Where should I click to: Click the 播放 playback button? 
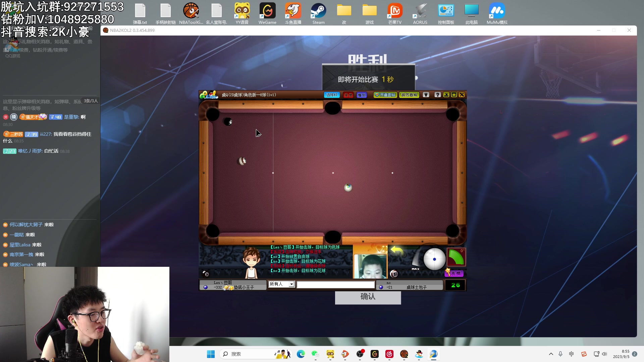point(362,95)
